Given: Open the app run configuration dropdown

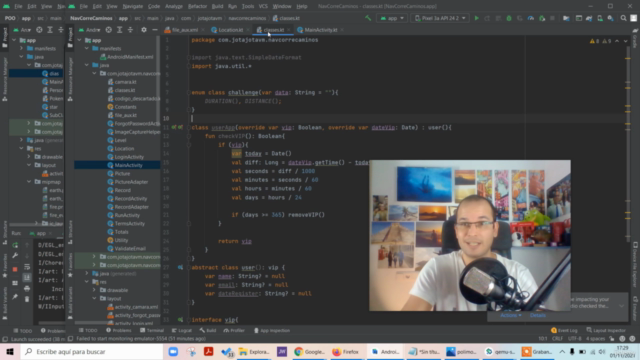Looking at the screenshot, I should click(392, 18).
